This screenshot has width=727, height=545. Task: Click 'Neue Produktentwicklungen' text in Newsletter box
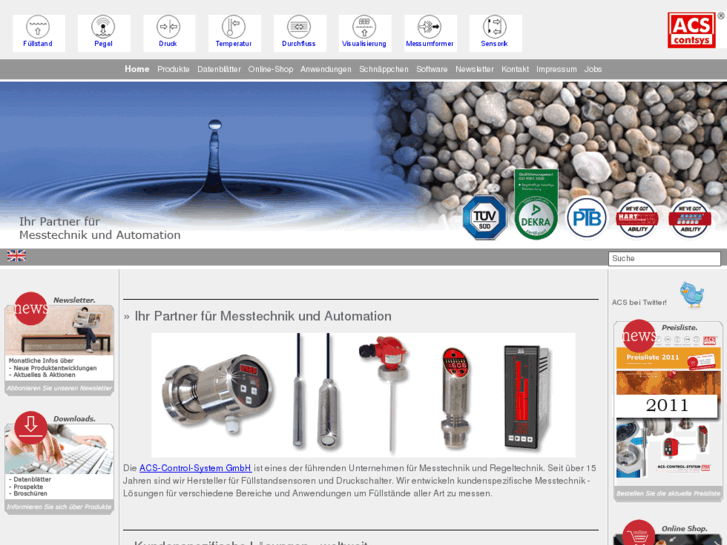[55, 368]
